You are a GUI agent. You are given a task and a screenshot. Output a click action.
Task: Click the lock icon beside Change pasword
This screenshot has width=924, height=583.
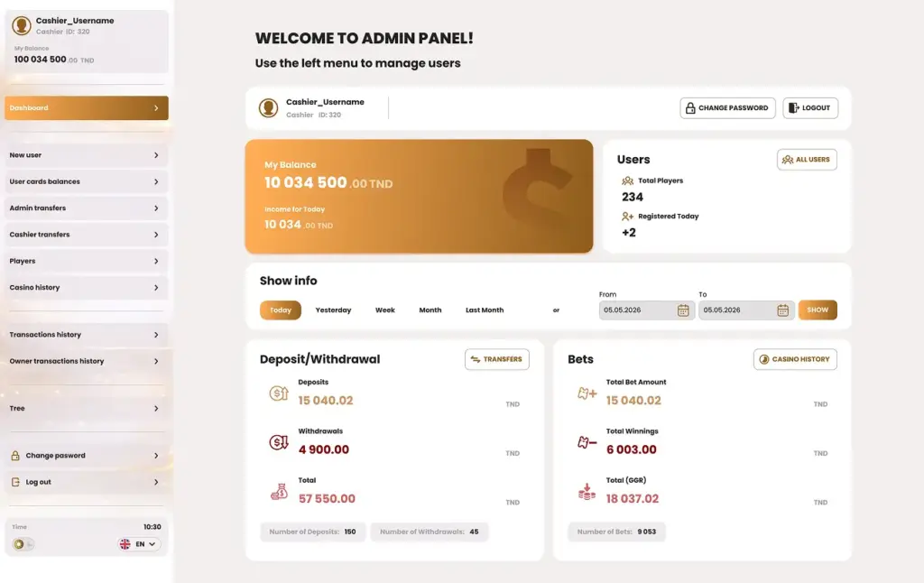click(15, 456)
